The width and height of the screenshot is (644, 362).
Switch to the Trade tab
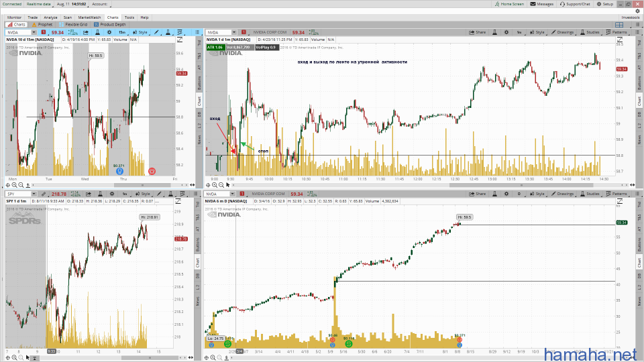click(32, 17)
